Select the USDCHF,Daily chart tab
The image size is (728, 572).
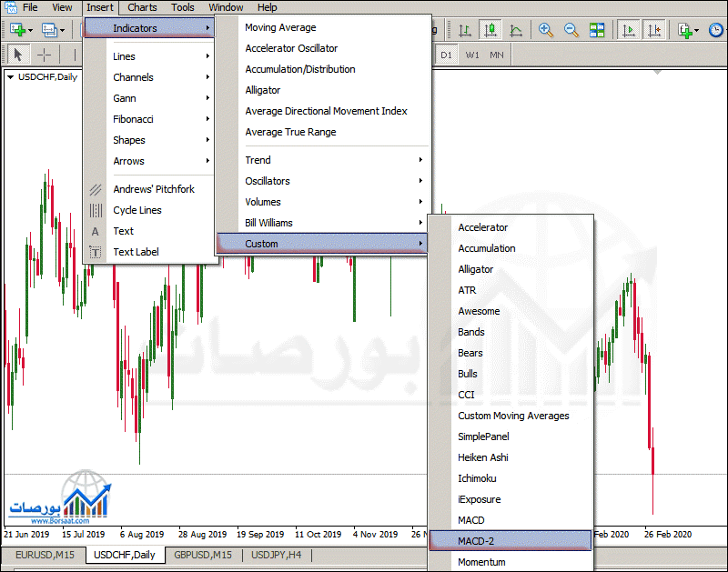click(125, 555)
